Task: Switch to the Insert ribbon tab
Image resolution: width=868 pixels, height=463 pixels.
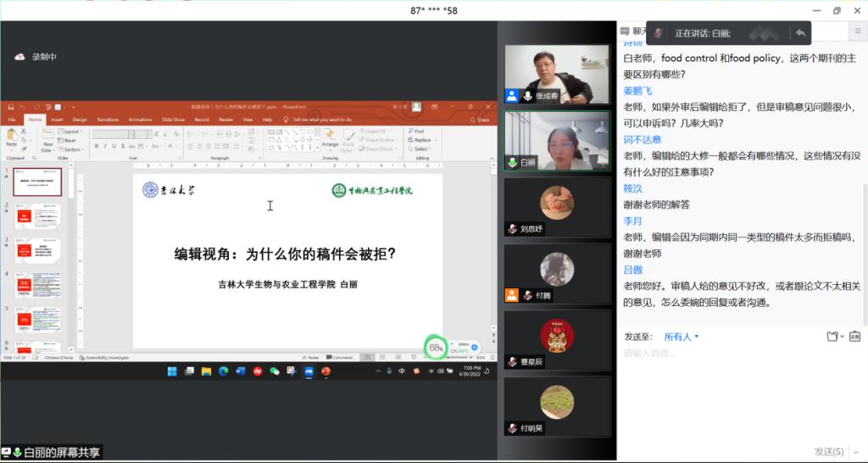Action: click(57, 120)
